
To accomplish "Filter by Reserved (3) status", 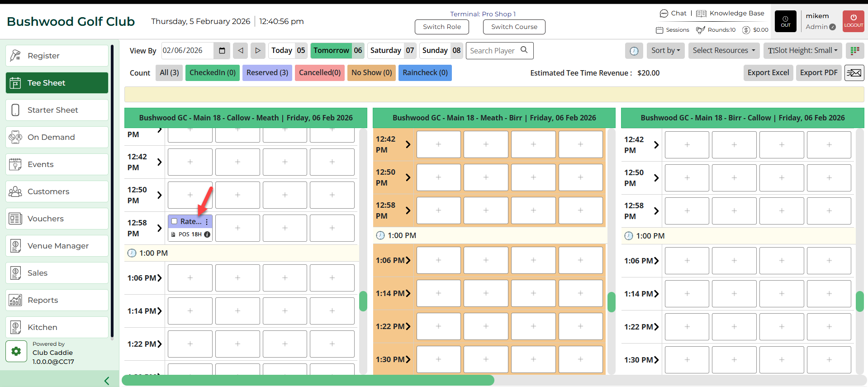I will pyautogui.click(x=267, y=73).
